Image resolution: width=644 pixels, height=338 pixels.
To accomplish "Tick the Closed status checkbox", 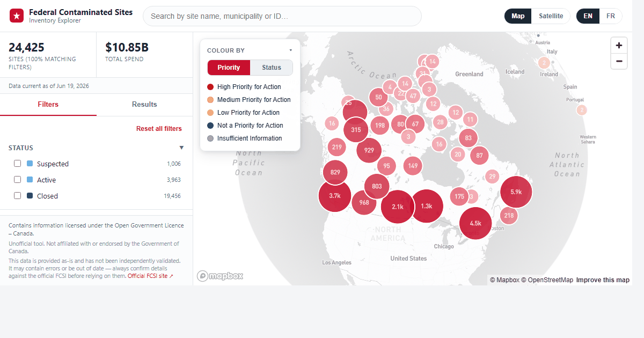I will click(x=18, y=196).
